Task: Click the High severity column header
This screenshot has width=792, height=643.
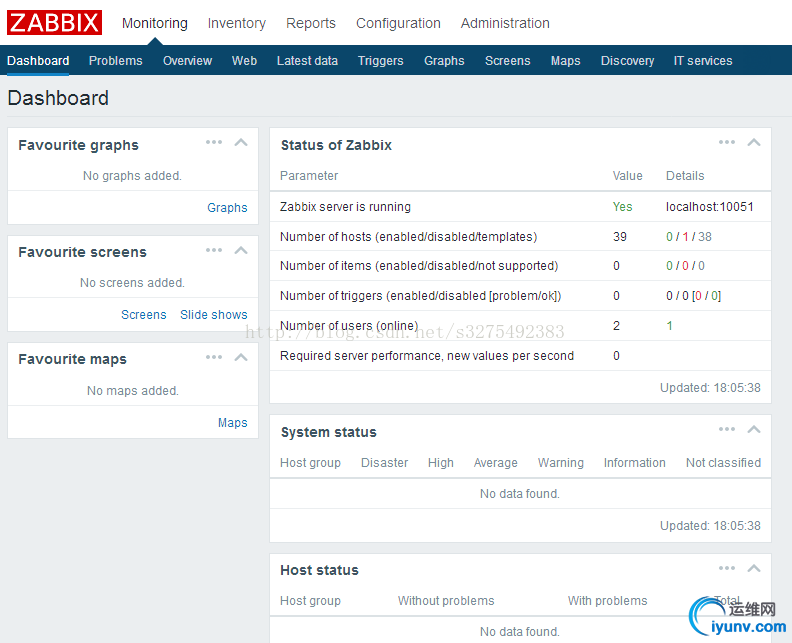Action: 440,463
